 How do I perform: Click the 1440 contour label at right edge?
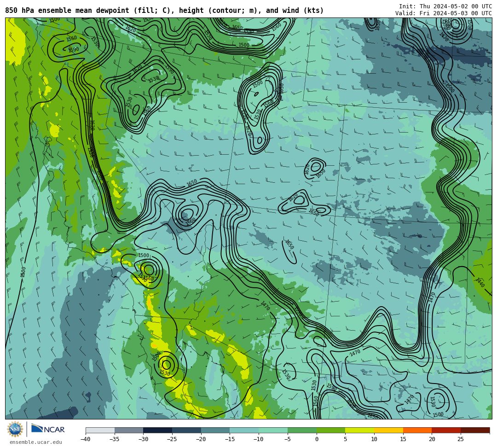click(480, 282)
